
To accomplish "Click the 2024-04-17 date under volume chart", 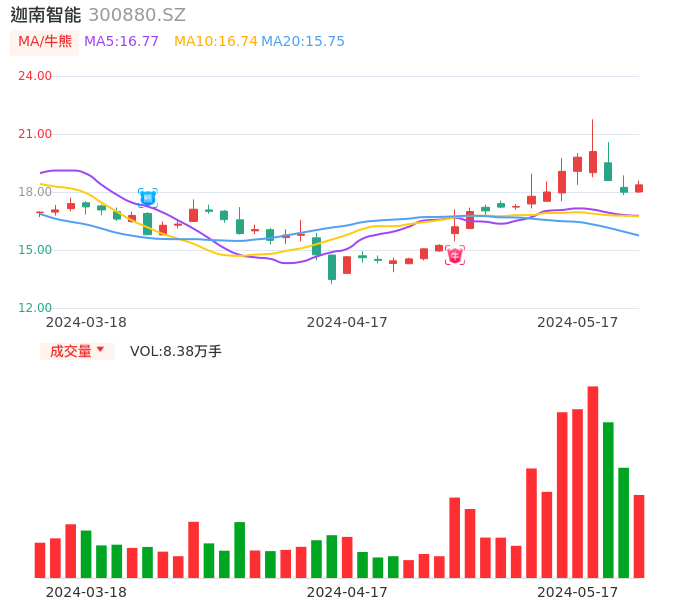I will pos(347,592).
